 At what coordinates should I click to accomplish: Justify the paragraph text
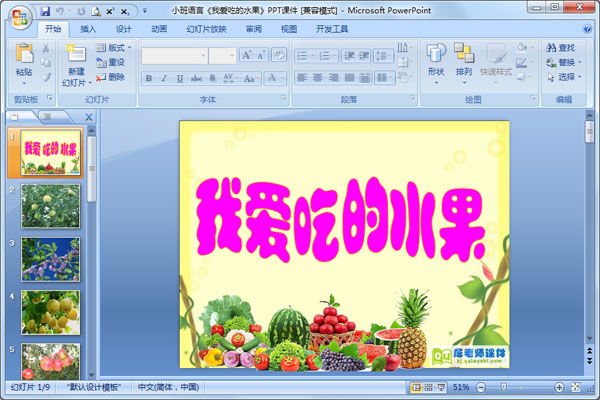(x=349, y=78)
